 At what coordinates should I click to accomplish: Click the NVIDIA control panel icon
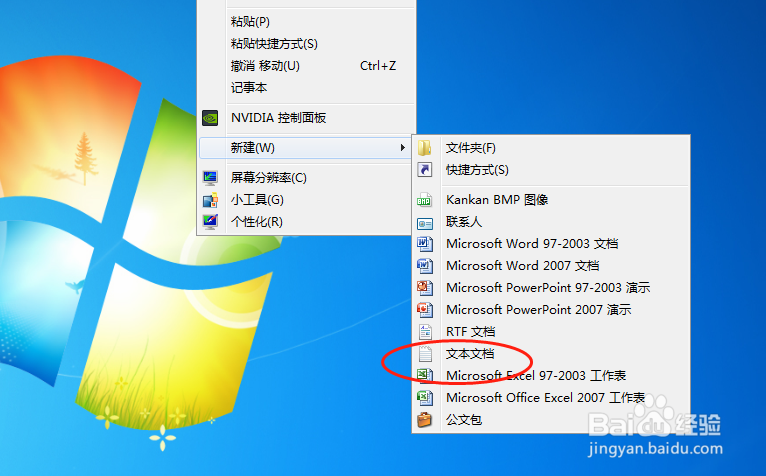click(x=210, y=118)
